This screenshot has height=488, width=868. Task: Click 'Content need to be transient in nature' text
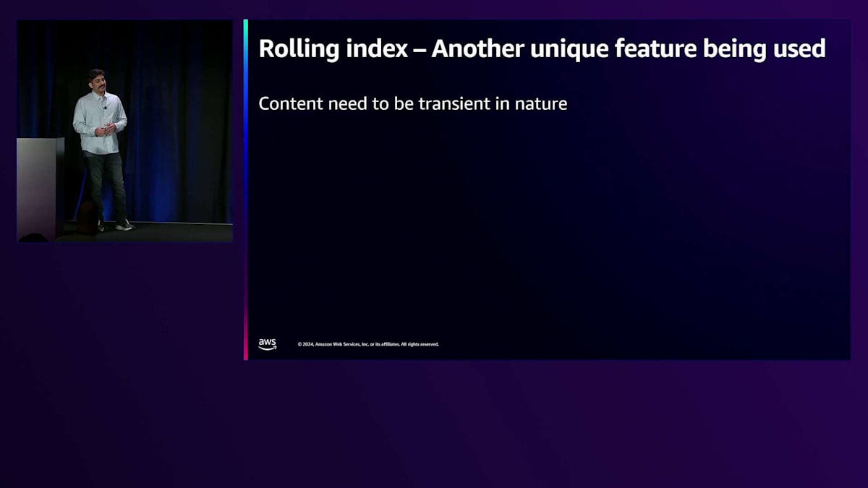tap(412, 103)
